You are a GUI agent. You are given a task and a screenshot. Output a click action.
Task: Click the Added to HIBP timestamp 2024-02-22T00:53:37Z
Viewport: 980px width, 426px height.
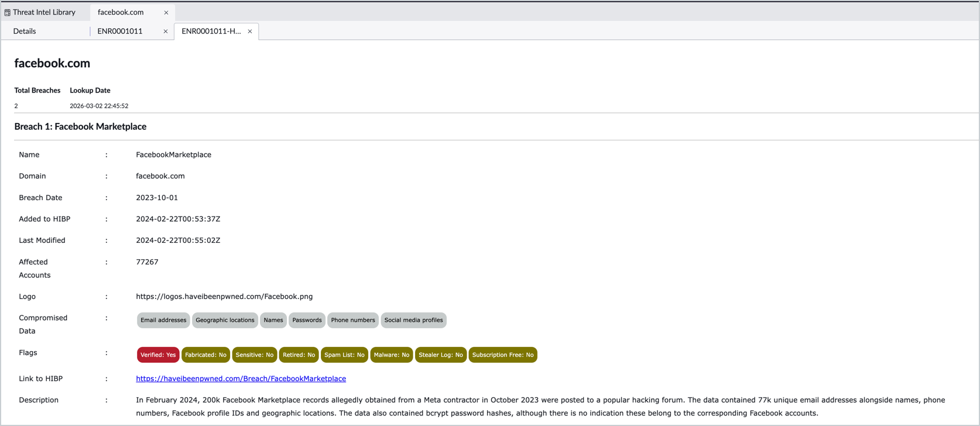click(178, 219)
